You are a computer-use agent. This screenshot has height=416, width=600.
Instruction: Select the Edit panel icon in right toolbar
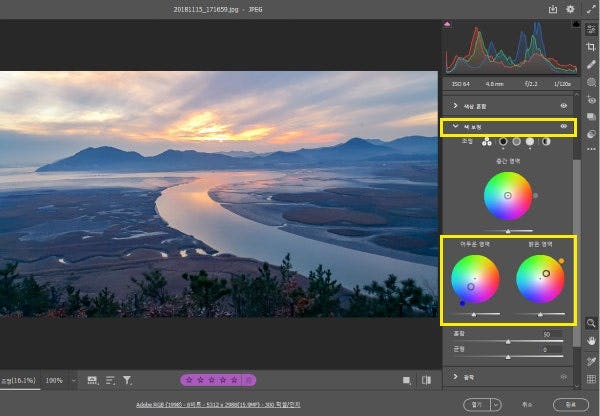click(591, 29)
